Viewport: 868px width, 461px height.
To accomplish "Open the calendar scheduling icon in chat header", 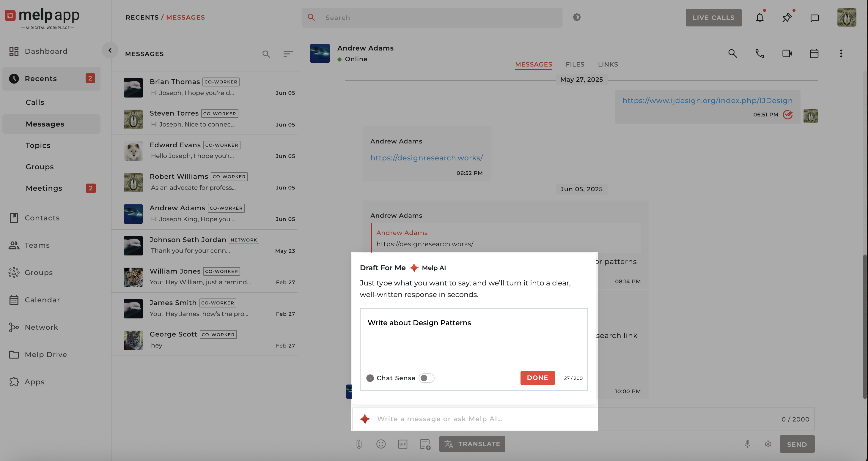I will (x=814, y=53).
